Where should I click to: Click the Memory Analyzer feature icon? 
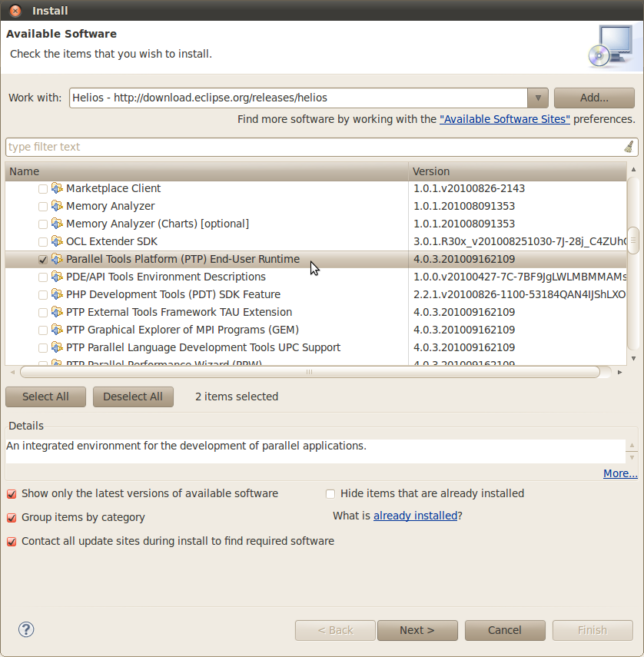tap(57, 206)
